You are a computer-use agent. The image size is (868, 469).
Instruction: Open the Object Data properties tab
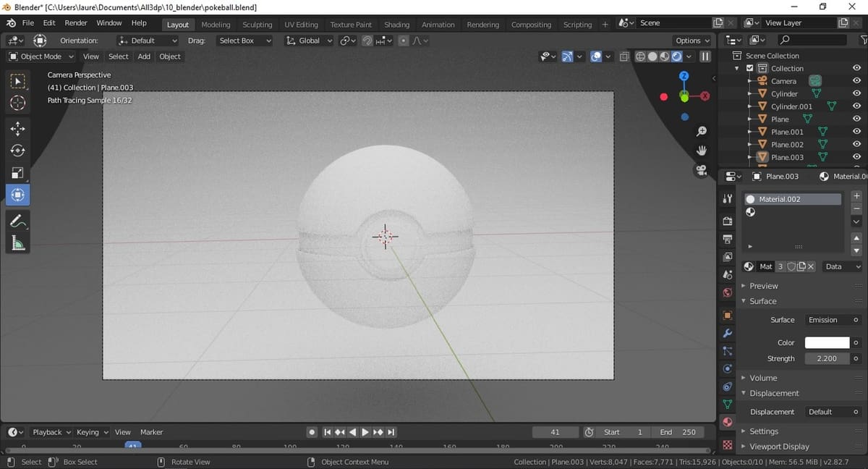click(728, 404)
